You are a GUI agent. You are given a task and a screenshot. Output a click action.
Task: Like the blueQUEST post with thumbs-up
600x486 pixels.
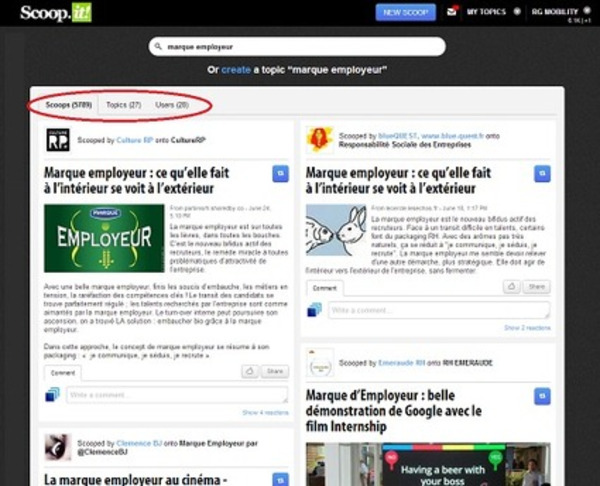click(512, 287)
